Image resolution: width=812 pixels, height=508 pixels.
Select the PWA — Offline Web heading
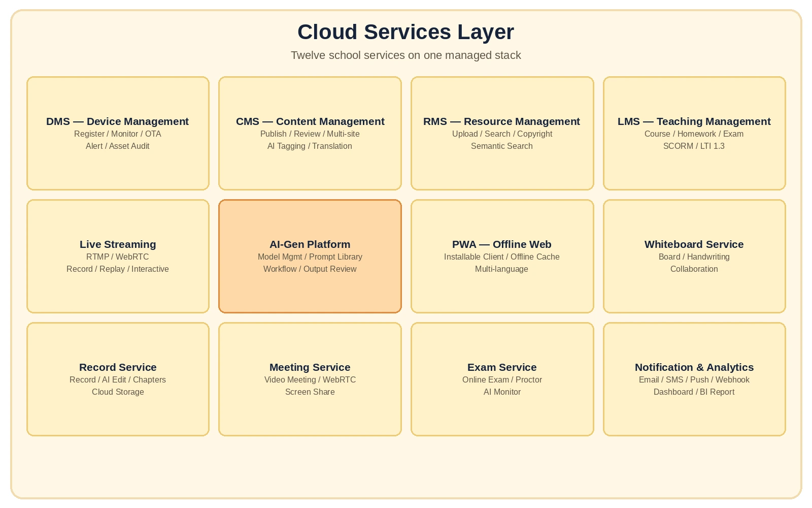[502, 244]
